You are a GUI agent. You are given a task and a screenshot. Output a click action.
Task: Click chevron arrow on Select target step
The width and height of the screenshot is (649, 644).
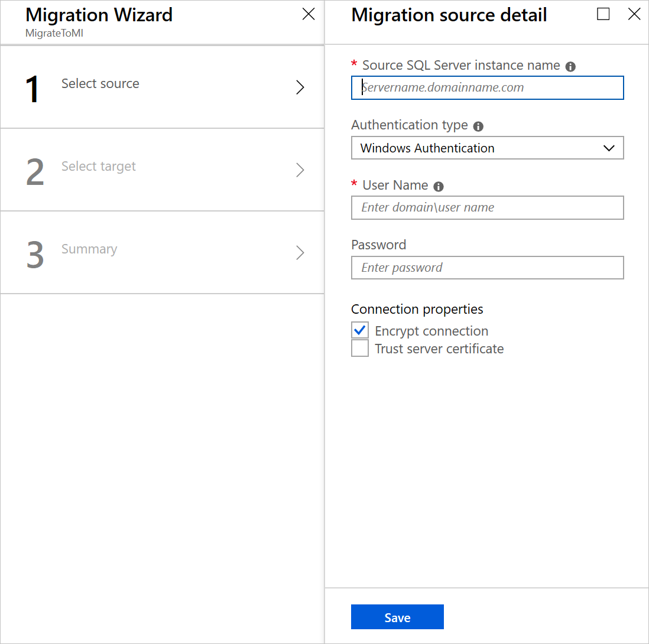pyautogui.click(x=300, y=170)
